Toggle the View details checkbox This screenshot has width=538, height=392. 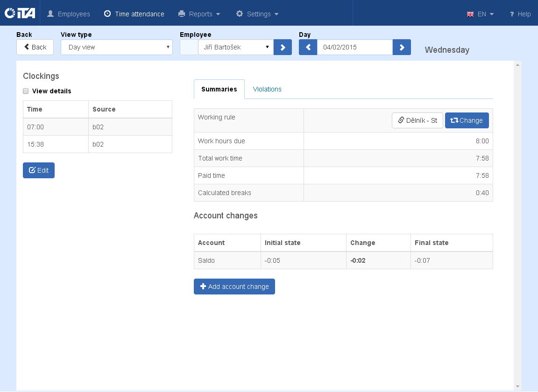click(26, 91)
